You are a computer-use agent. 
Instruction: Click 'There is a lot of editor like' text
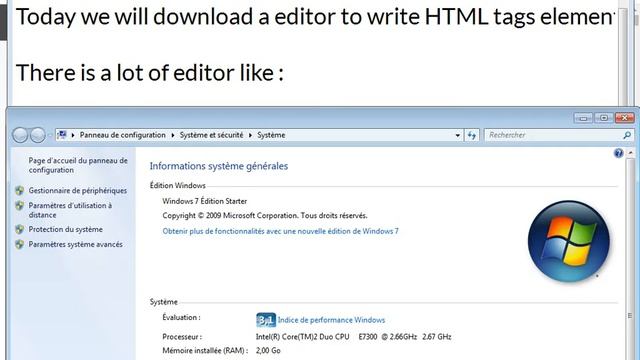(x=150, y=73)
